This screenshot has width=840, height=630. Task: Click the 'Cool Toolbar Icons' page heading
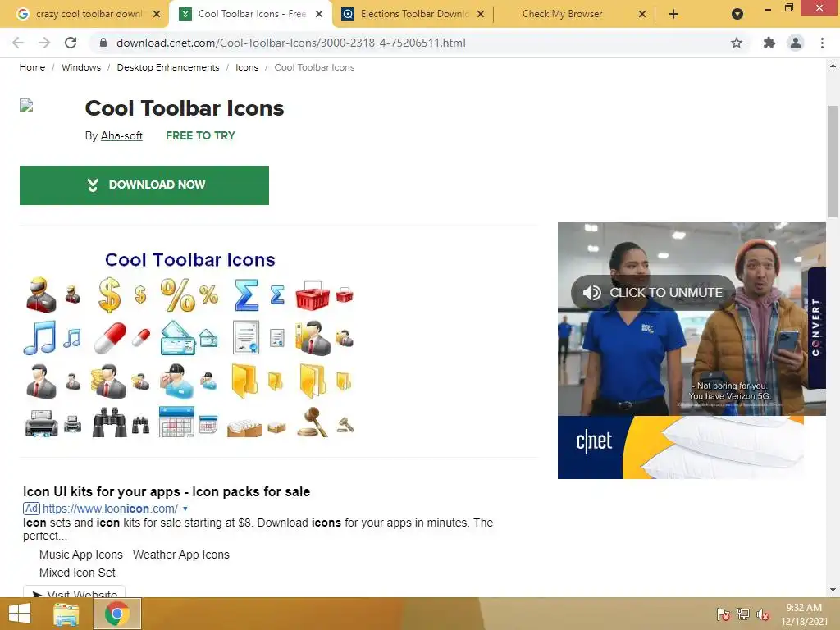click(x=185, y=108)
